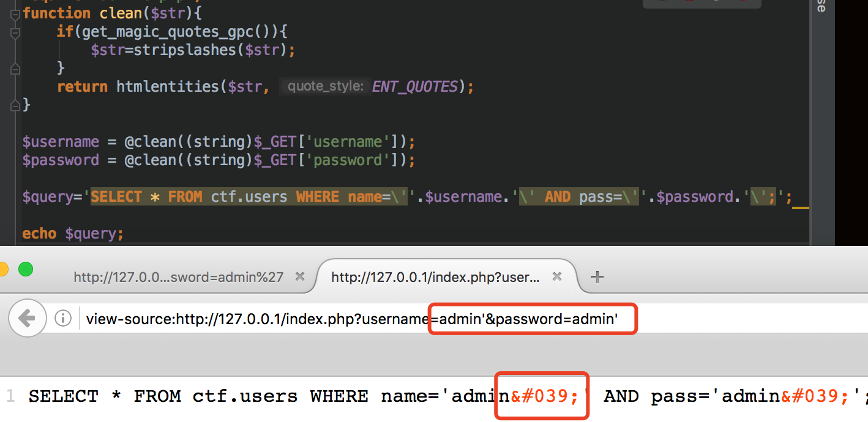Click line number 1 in source view
Screen dimensions: 868x422
[9, 396]
